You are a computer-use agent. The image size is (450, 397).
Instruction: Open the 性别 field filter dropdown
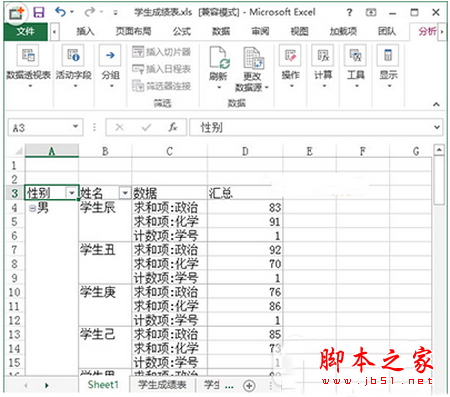(72, 193)
